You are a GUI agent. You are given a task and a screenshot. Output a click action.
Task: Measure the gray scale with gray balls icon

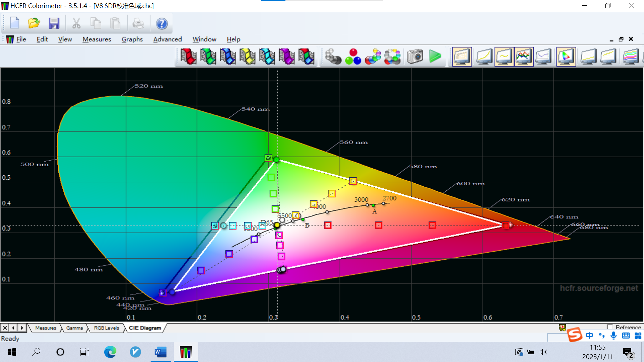[333, 57]
